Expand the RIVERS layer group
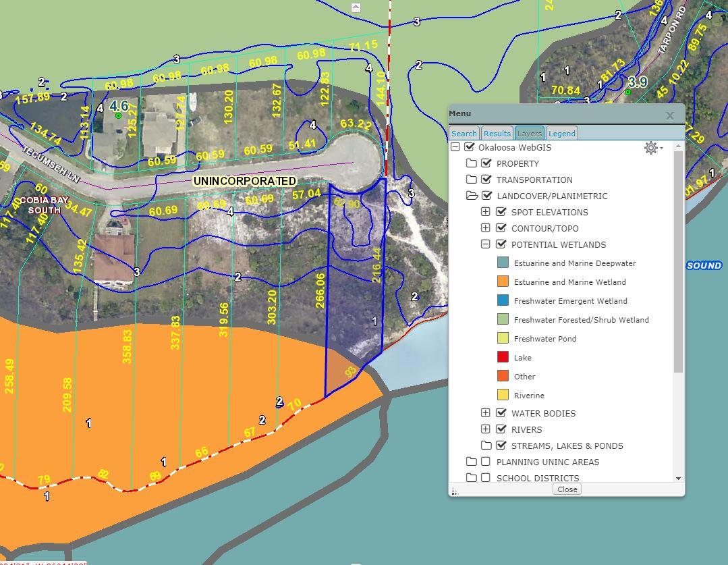 [x=485, y=429]
